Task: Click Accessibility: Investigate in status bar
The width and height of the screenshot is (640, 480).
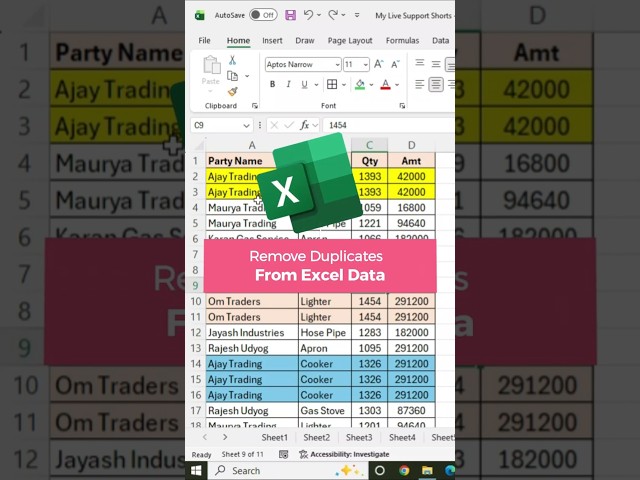Action: point(344,454)
